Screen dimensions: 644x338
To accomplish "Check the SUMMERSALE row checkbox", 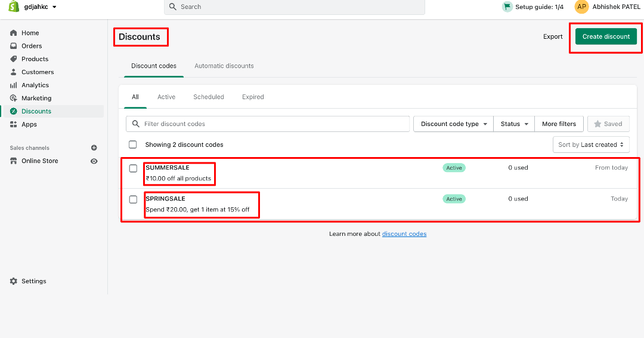I will pyautogui.click(x=133, y=168).
